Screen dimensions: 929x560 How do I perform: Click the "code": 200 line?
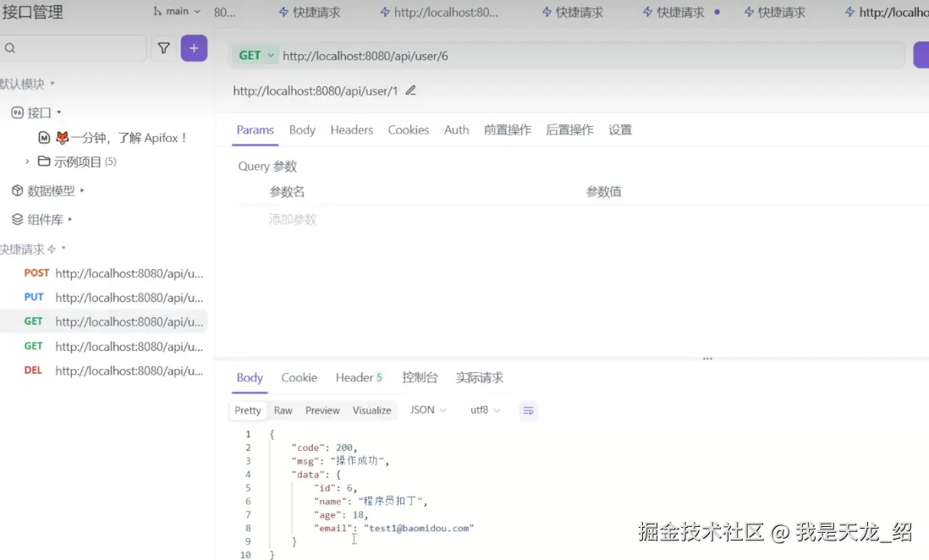pos(324,447)
